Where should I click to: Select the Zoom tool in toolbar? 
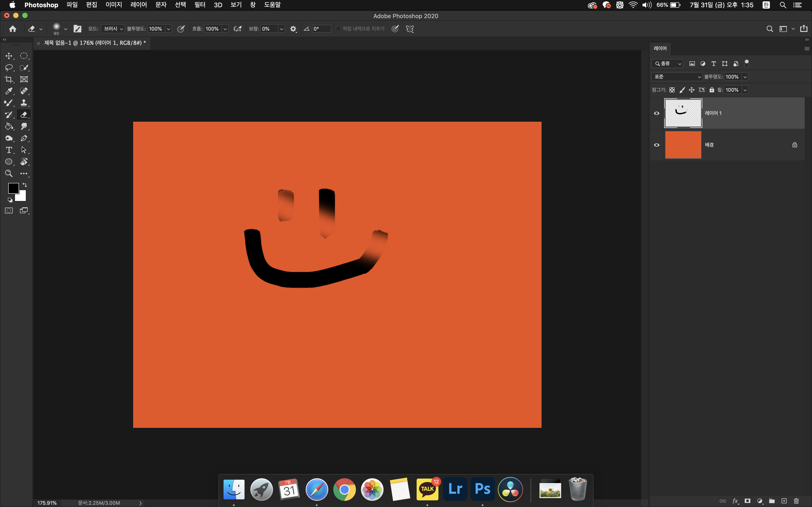point(9,173)
